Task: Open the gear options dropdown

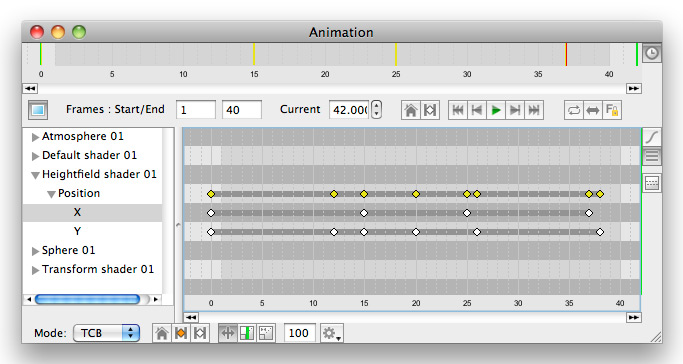Action: coord(331,333)
